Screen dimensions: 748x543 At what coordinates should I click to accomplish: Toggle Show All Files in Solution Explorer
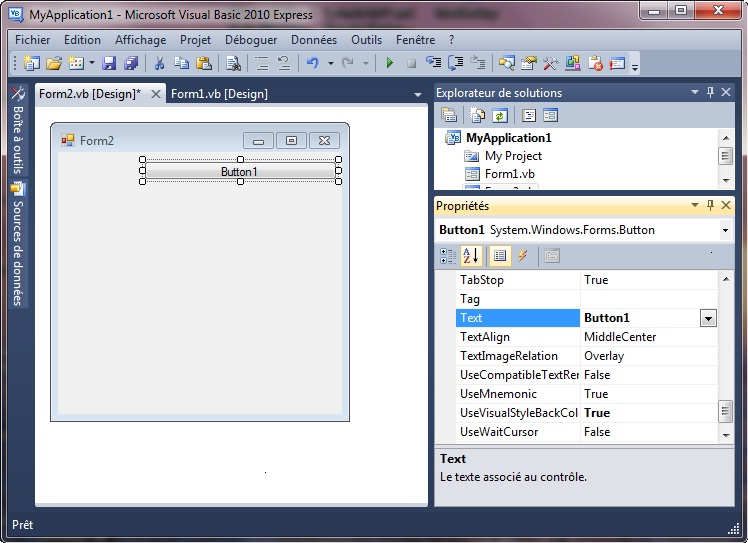click(478, 115)
